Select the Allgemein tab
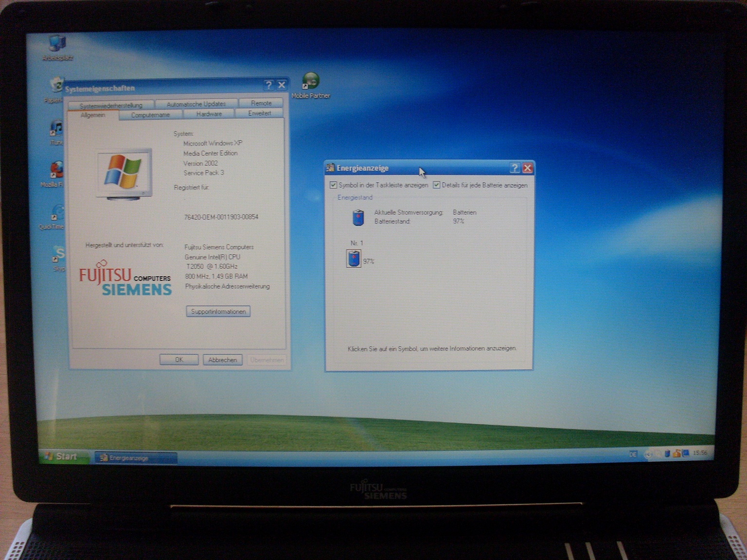This screenshot has width=747, height=560. point(92,115)
